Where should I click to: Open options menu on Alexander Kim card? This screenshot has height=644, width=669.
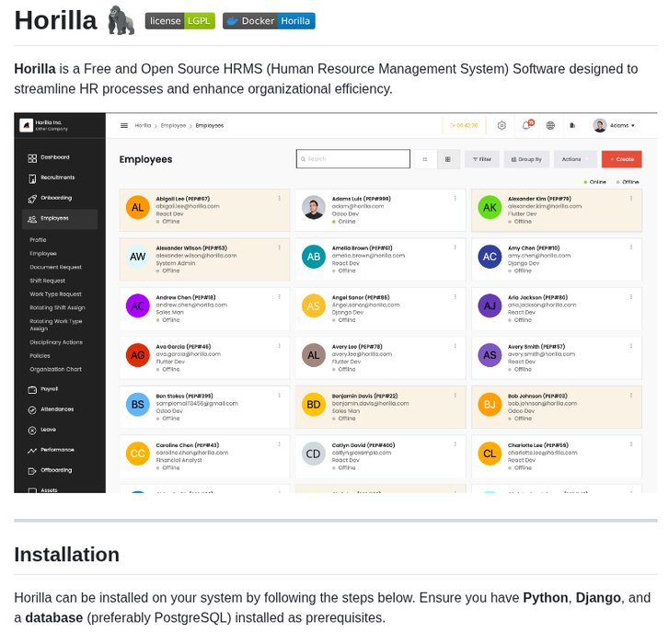[x=631, y=199]
